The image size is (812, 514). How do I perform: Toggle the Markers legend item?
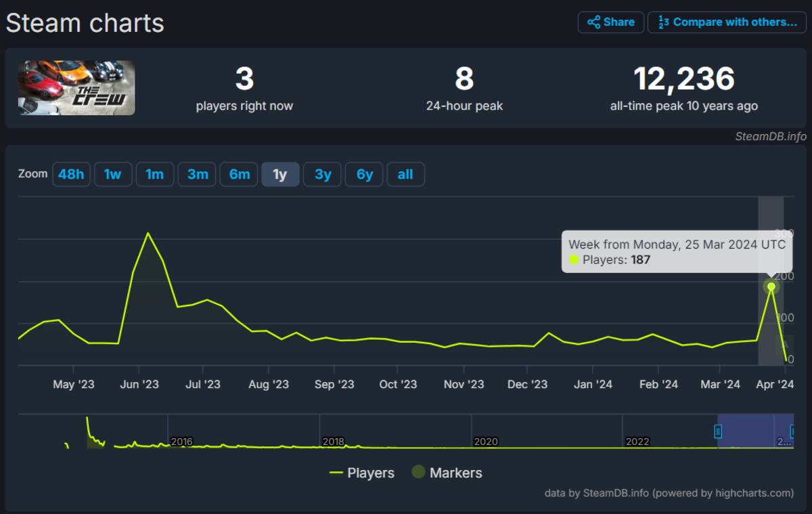click(x=447, y=473)
